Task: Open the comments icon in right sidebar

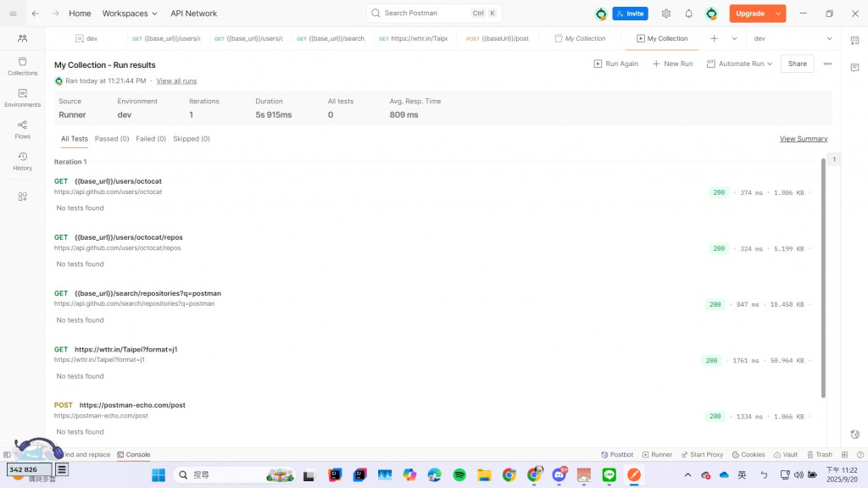Action: (854, 68)
